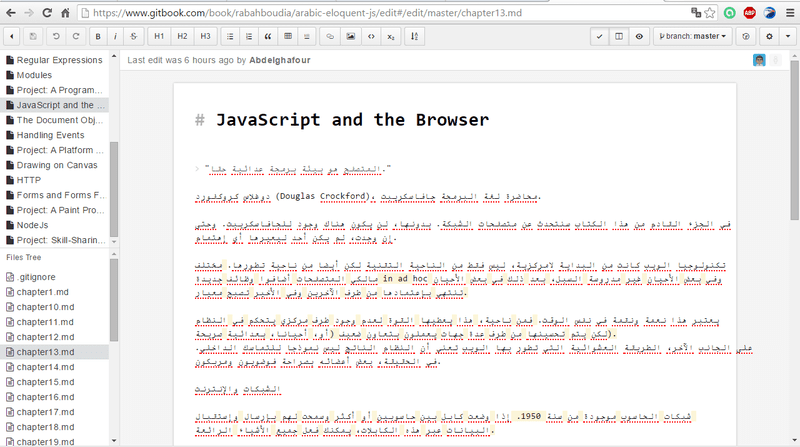Click the circular sync icon button
The image size is (800, 447).
tap(746, 36)
